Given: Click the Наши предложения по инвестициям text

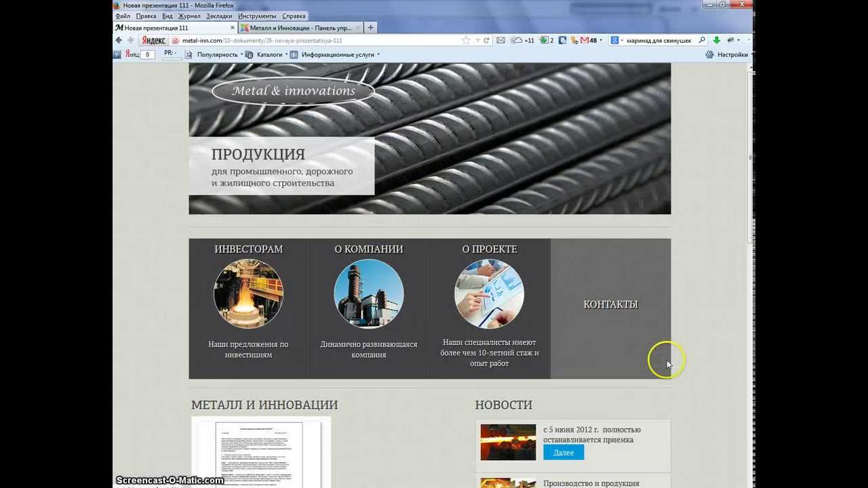Looking at the screenshot, I should point(248,350).
